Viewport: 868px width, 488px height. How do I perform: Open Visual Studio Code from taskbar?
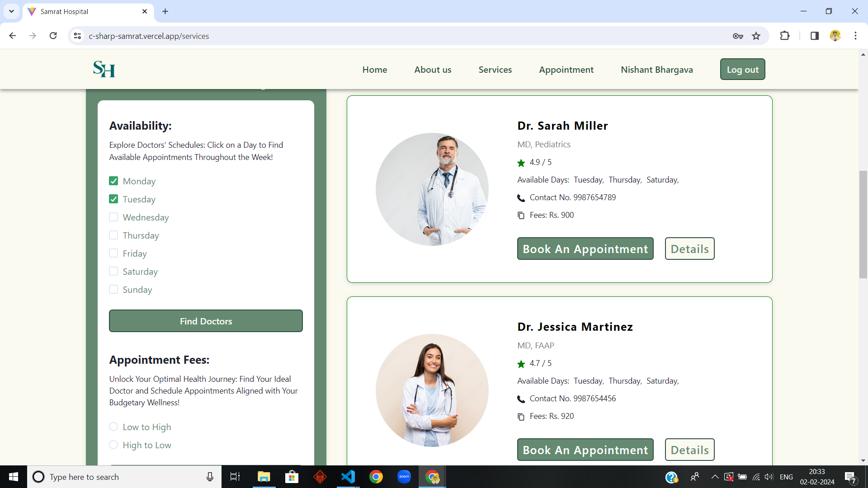[x=348, y=477]
